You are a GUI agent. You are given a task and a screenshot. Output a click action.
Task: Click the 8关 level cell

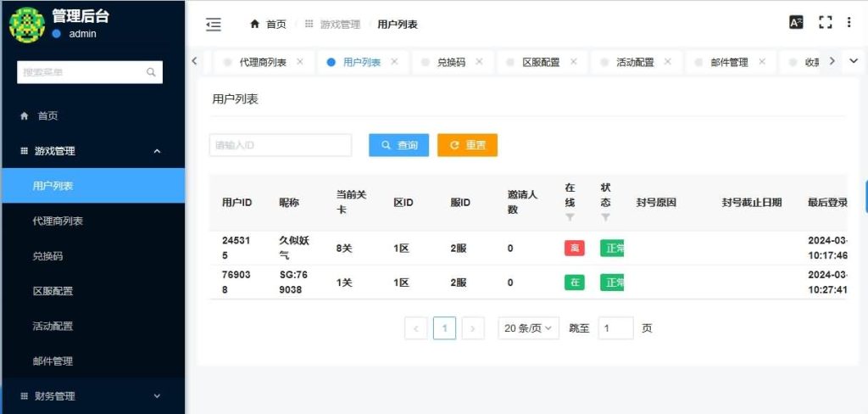(344, 249)
